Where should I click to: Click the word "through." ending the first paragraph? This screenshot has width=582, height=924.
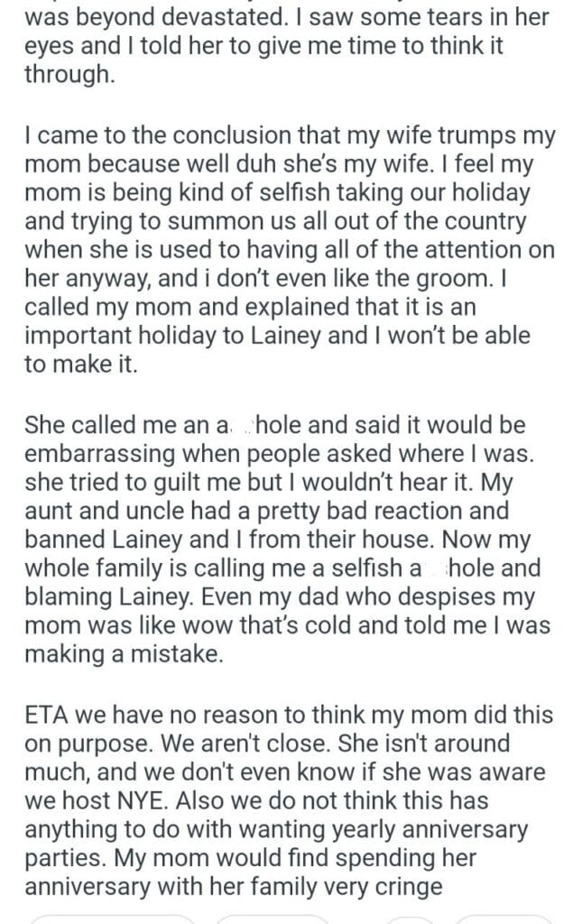(x=69, y=77)
